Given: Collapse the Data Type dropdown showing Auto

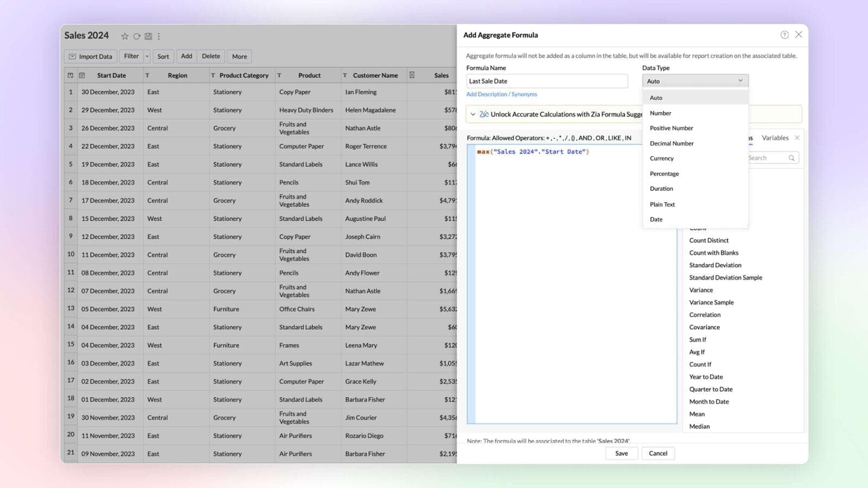Looking at the screenshot, I should click(695, 81).
